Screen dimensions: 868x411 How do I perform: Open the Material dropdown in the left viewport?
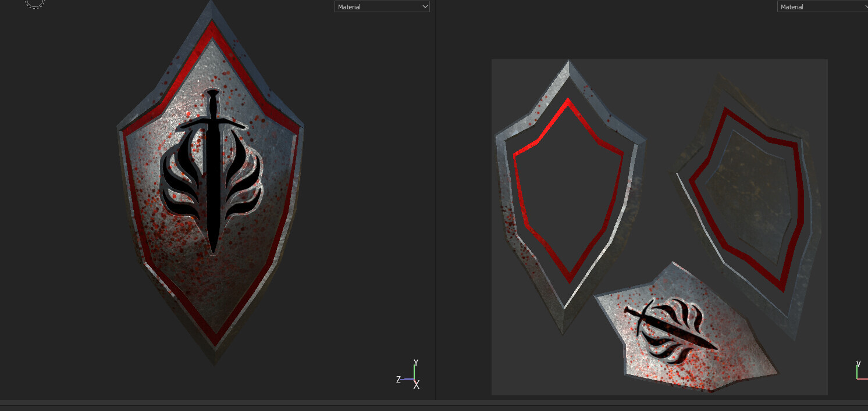click(x=382, y=6)
